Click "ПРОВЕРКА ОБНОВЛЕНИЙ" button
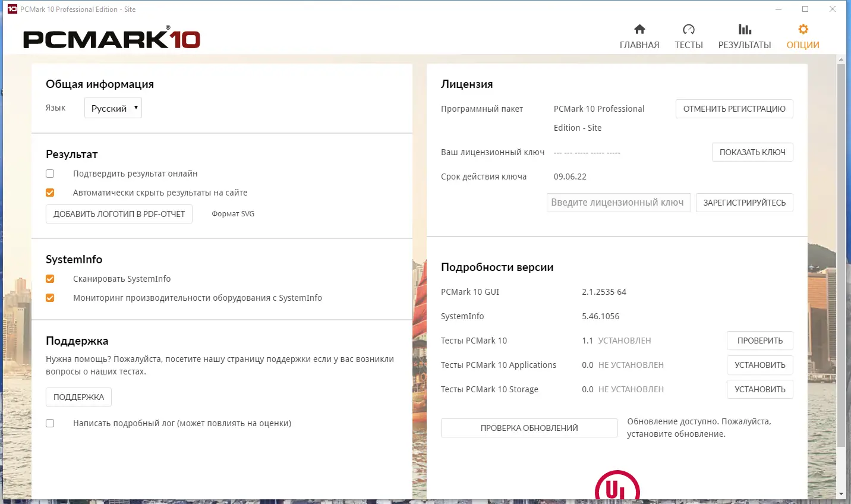The height and width of the screenshot is (504, 851). click(529, 428)
